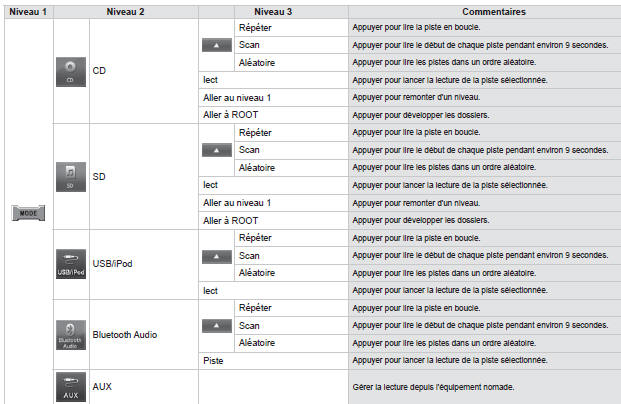This screenshot has height=404, width=621.
Task: Select the AUX source icon
Action: 70,387
